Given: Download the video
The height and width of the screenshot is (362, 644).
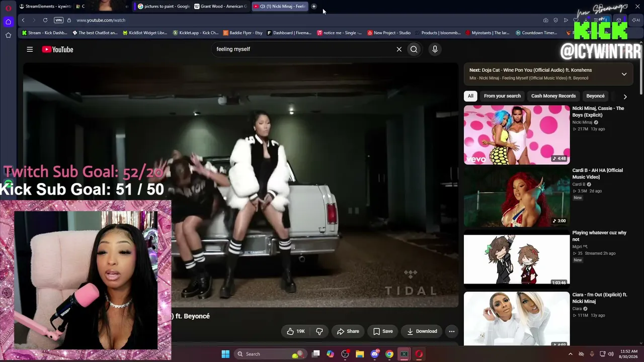Looking at the screenshot, I should click(x=422, y=331).
